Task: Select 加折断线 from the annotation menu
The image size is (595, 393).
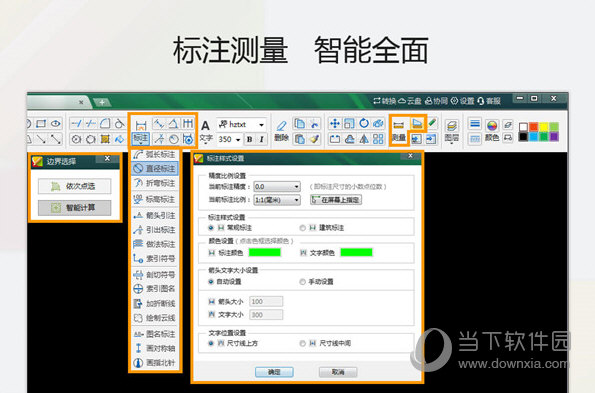Action: pyautogui.click(x=155, y=303)
